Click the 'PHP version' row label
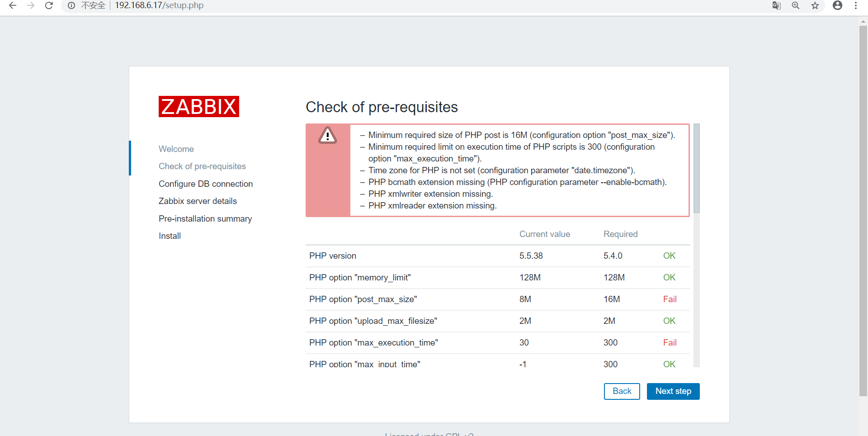 coord(333,256)
